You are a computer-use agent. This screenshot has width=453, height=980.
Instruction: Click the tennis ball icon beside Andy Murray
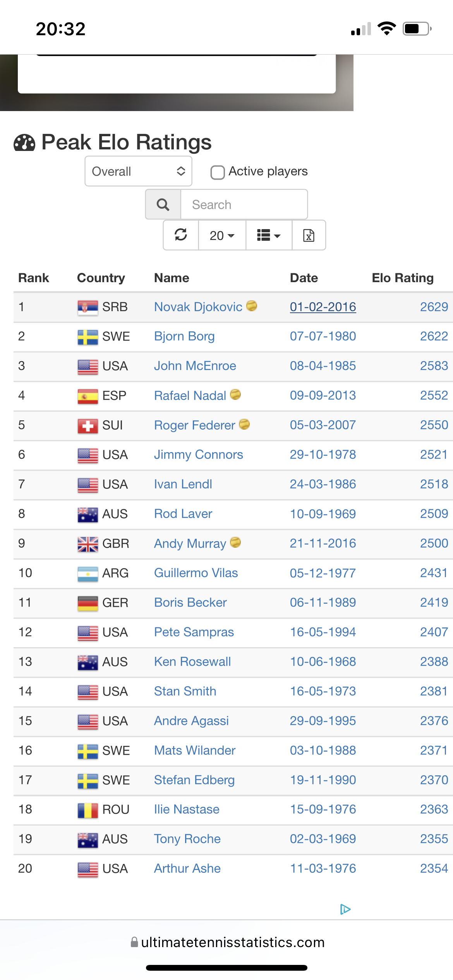pyautogui.click(x=235, y=542)
